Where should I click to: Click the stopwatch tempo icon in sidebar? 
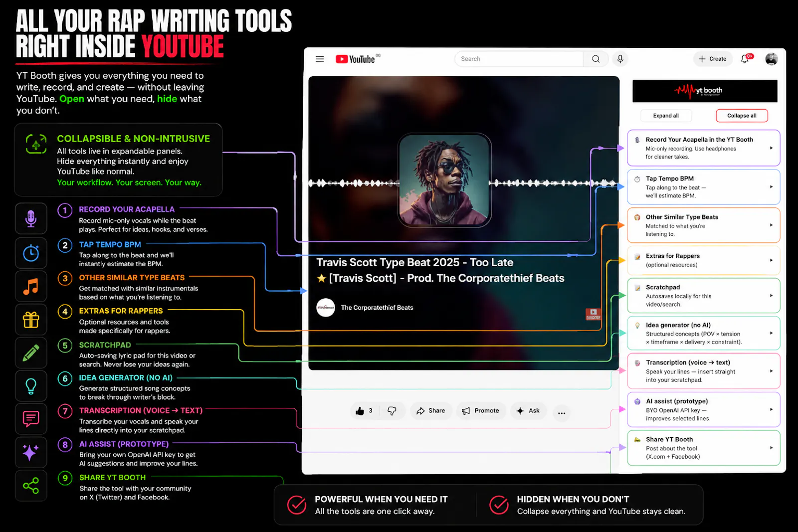(x=31, y=253)
